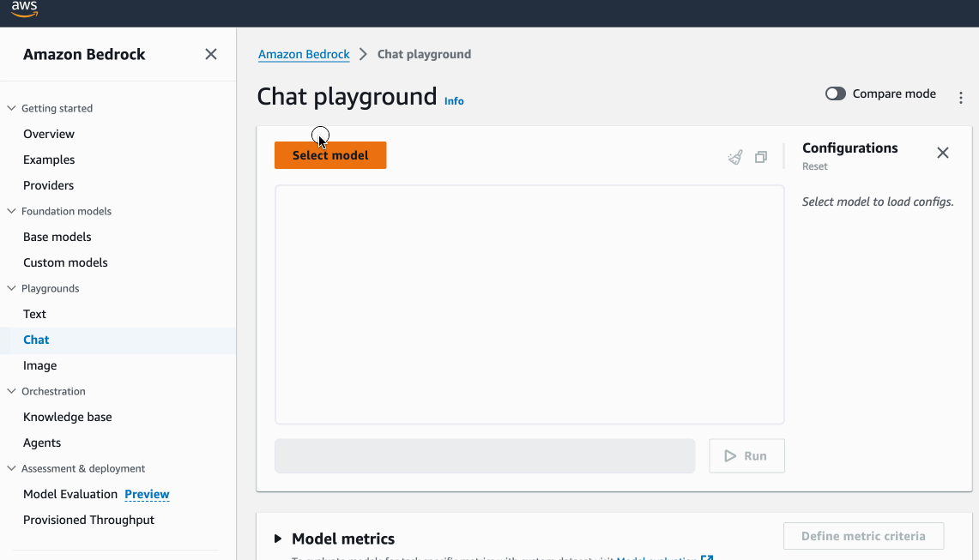Image resolution: width=979 pixels, height=560 pixels.
Task: Toggle Compare mode switch
Action: click(x=836, y=93)
